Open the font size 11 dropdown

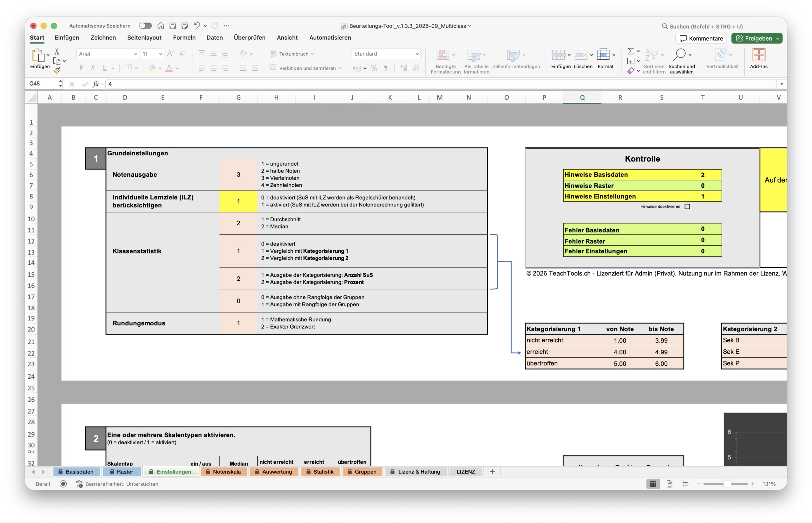[160, 54]
